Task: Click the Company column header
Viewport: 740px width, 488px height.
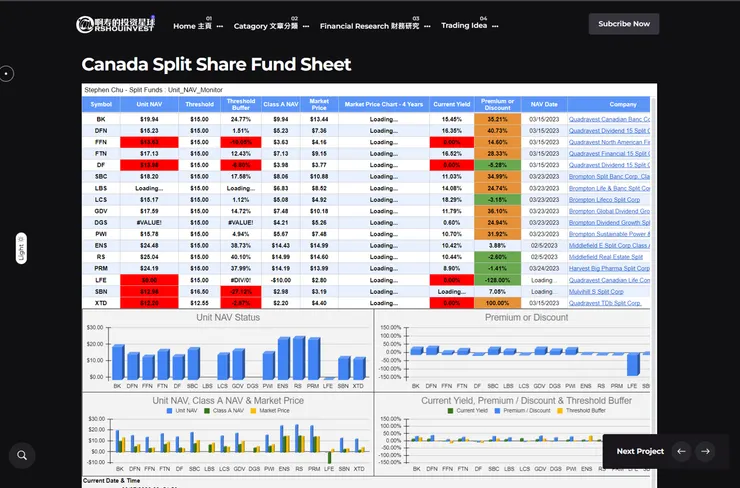Action: 609,104
